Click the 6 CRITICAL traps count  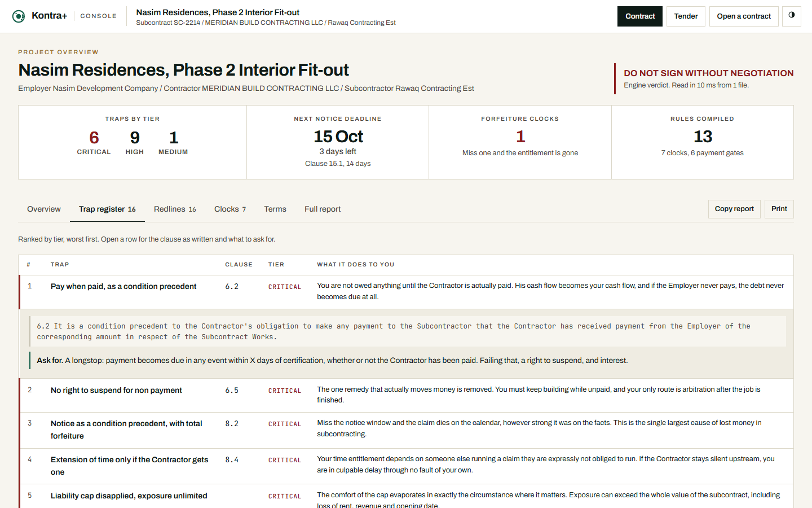tap(94, 143)
